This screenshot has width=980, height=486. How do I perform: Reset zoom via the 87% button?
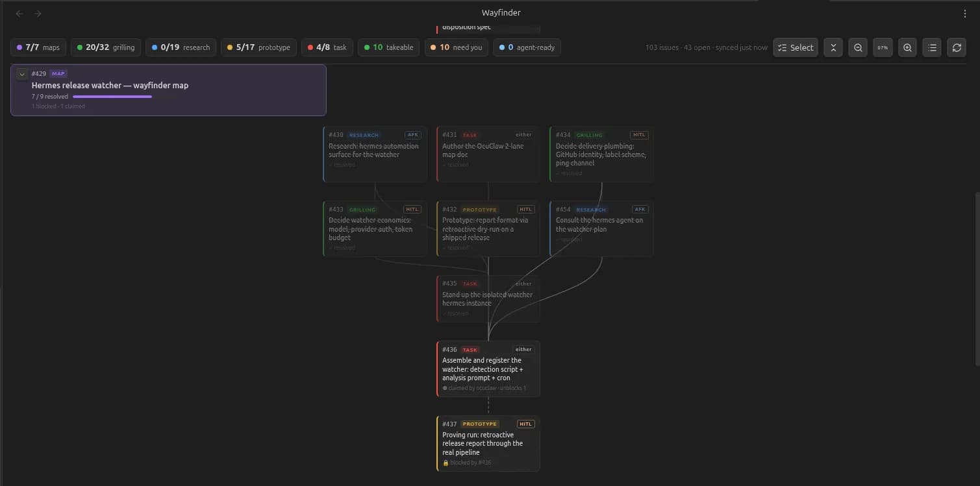coord(883,47)
